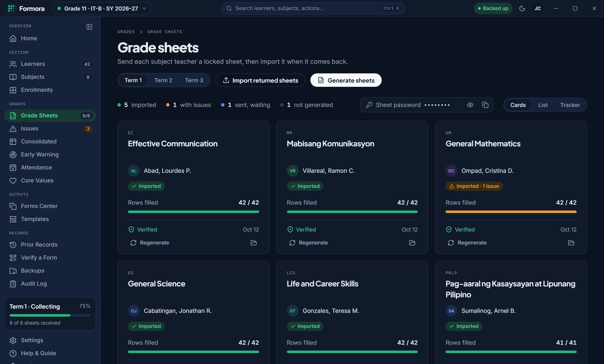Switch to Tracker view

point(570,105)
